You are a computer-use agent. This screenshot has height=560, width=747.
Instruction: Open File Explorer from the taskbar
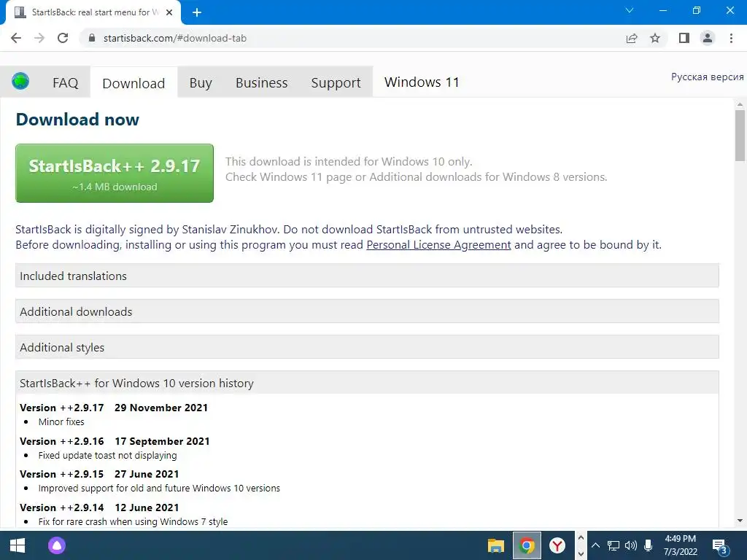[496, 545]
